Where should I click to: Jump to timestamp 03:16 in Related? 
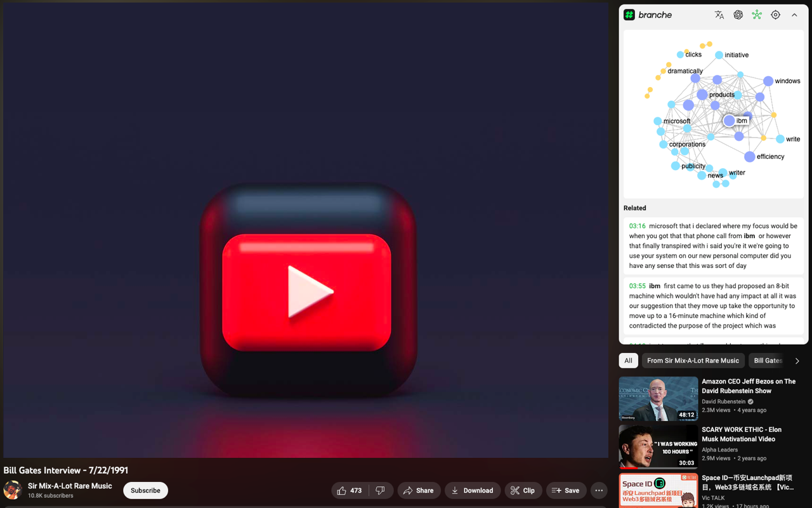point(637,226)
